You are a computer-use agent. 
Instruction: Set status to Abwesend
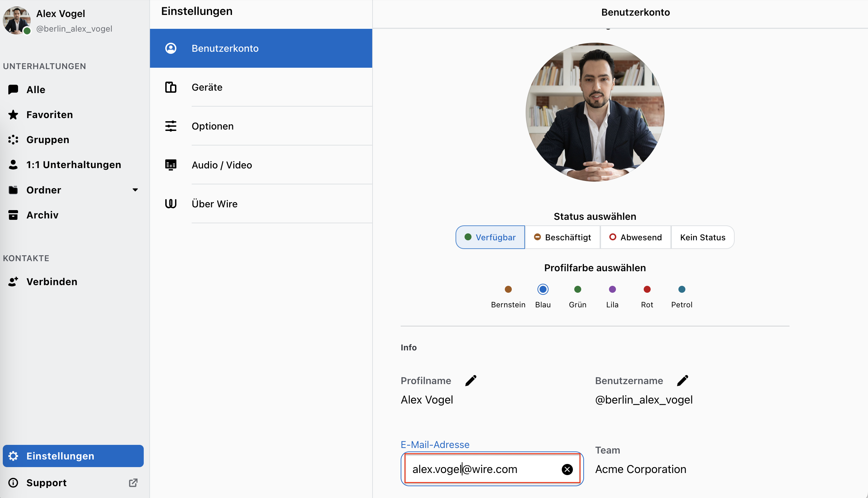(x=636, y=237)
